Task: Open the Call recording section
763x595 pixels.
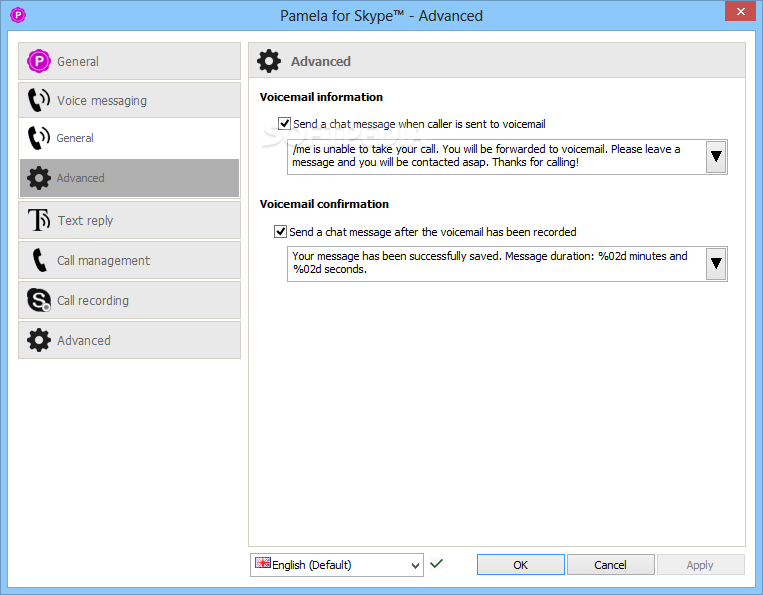Action: (129, 300)
